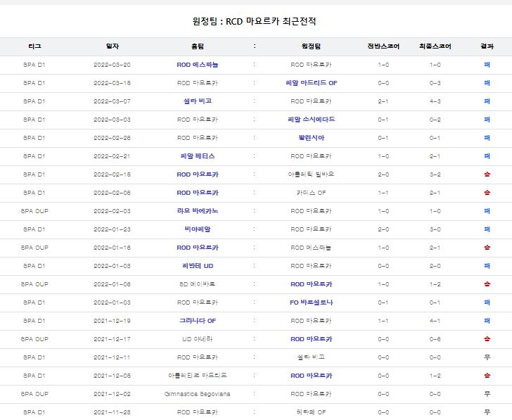Open away team FC 바르셀로나
The width and height of the screenshot is (512, 420).
pyautogui.click(x=311, y=303)
